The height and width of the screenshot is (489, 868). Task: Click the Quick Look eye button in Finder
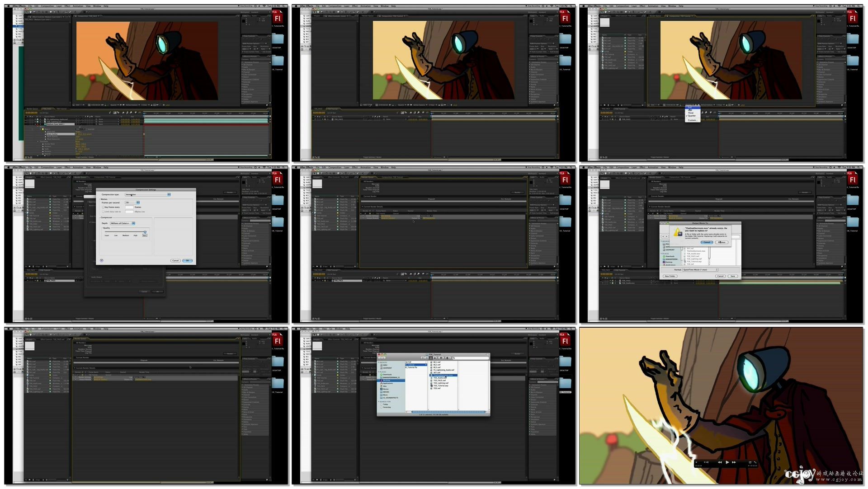click(x=441, y=358)
